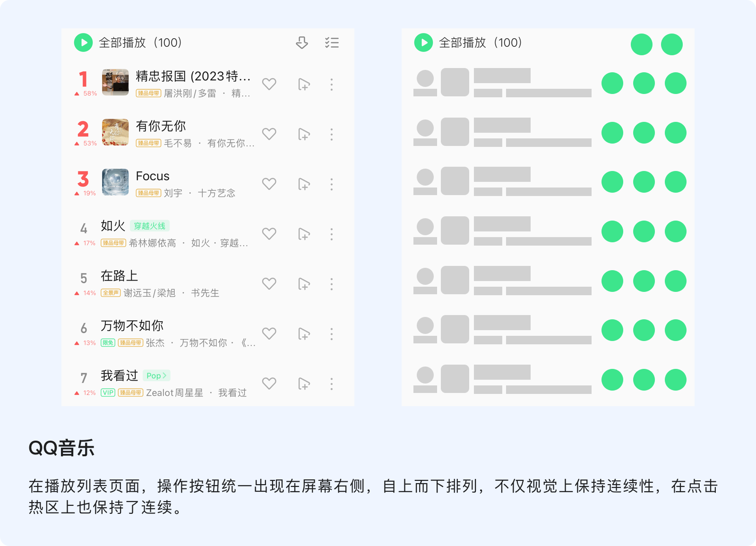Click the 穿越火线 tag next to 如火
The image size is (756, 546).
pyautogui.click(x=149, y=226)
